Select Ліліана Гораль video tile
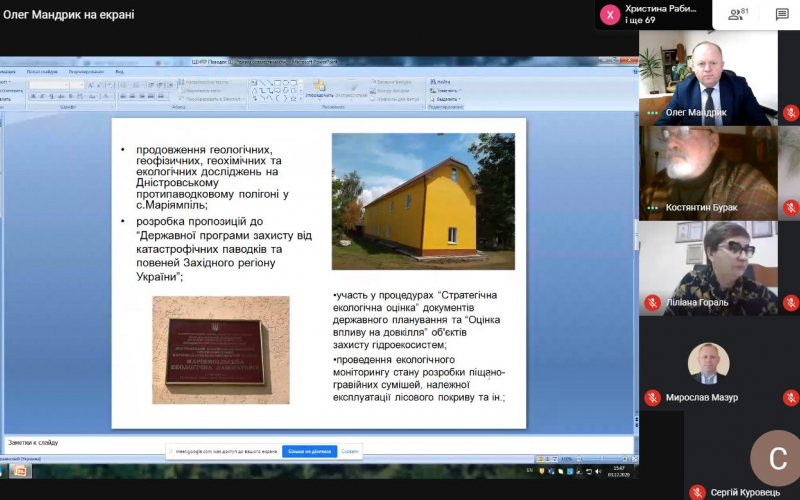800x500 pixels. 709,268
